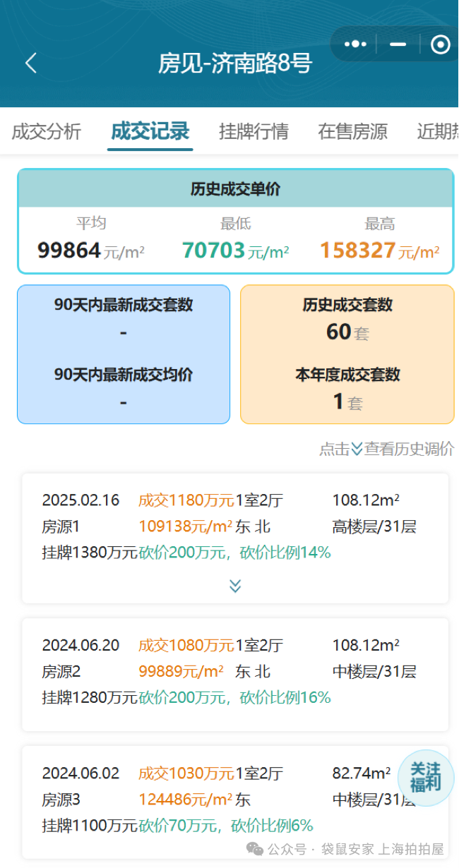Viewport: 459px width, 868px height.
Task: Click the 90天内最新成交均价 label
Action: point(124,375)
